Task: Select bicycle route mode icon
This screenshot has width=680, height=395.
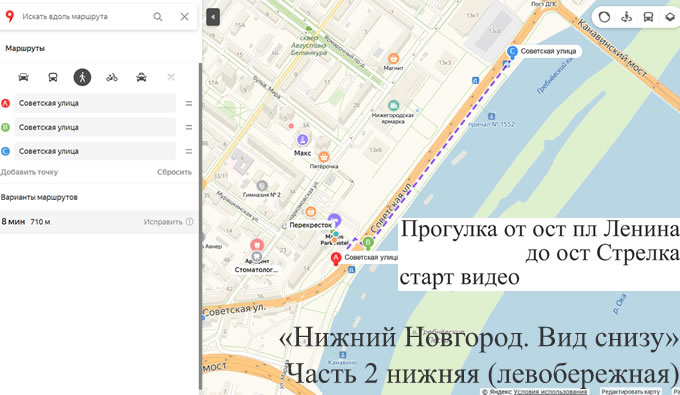Action: (x=112, y=77)
